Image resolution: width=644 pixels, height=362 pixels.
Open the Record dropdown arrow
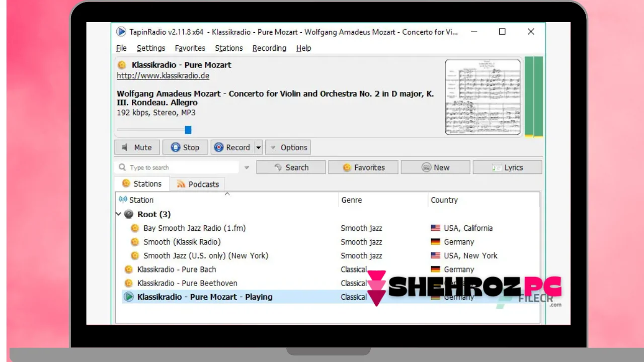pyautogui.click(x=259, y=147)
